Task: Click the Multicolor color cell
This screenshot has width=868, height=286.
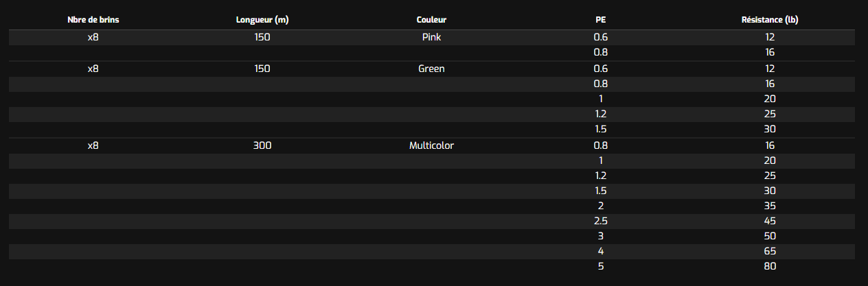Action: [431, 145]
